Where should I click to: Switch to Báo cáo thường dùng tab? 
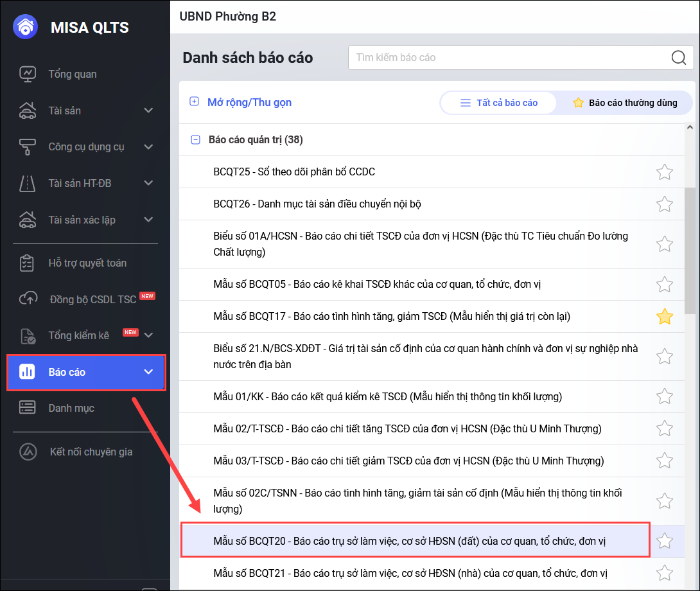pyautogui.click(x=625, y=103)
